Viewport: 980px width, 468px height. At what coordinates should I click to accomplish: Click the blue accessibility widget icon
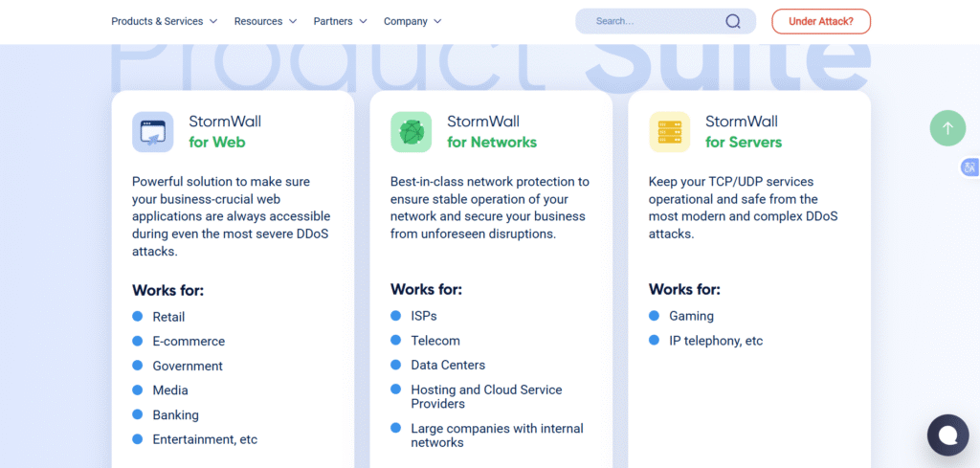click(x=969, y=167)
